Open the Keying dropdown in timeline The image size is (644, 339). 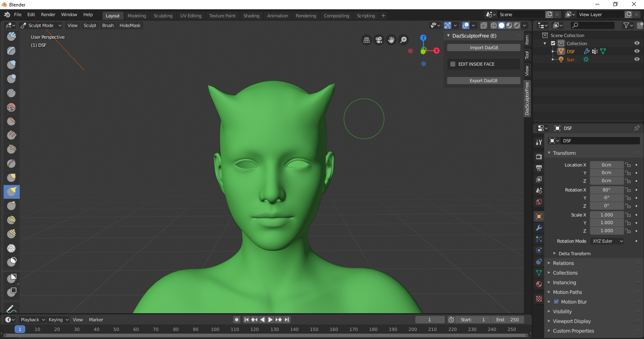[x=58, y=320]
